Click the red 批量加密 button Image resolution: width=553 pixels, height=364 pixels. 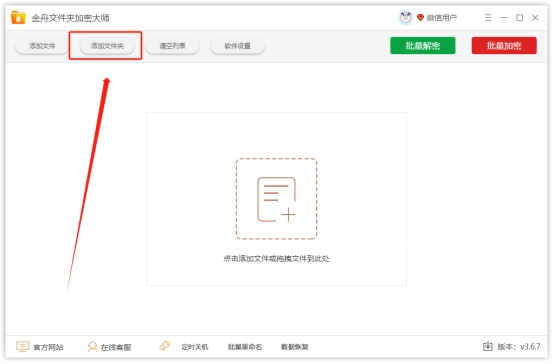[504, 46]
